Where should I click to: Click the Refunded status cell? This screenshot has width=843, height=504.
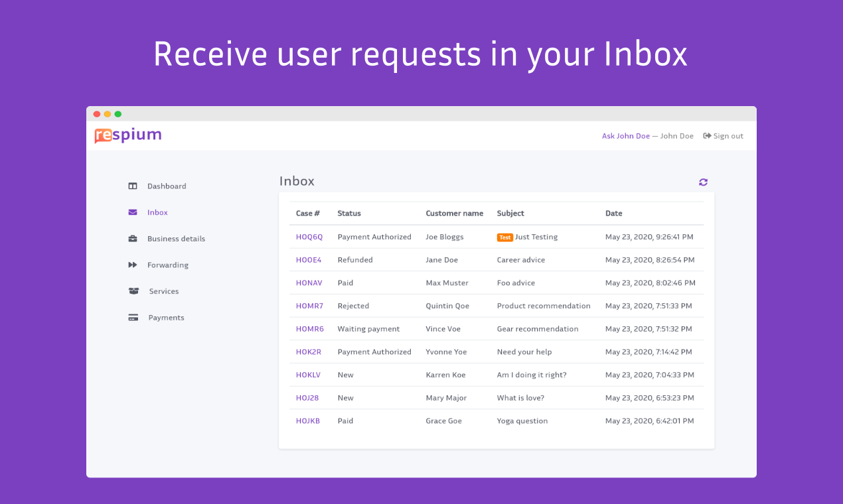click(x=355, y=260)
